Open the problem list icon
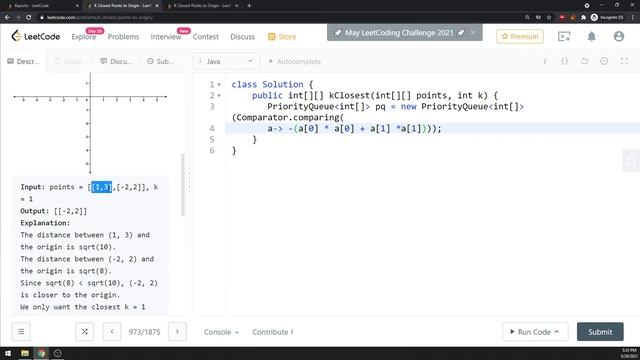Viewport: 640px width, 360px height. [21, 331]
